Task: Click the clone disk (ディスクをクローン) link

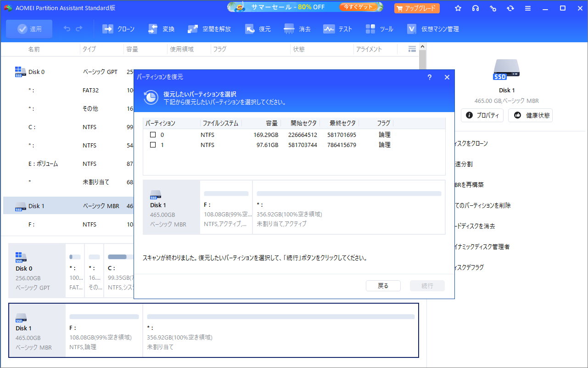Action: pos(471,143)
